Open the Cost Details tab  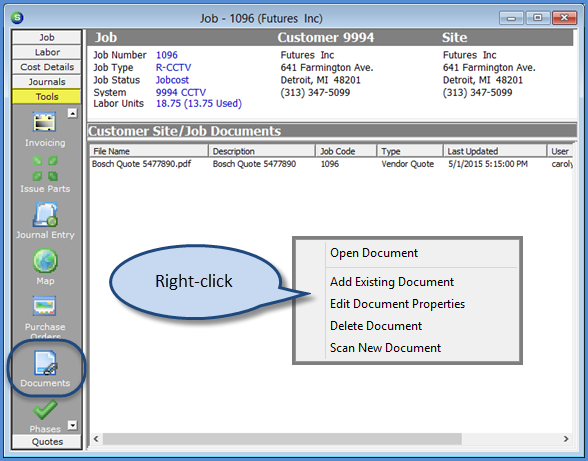point(47,67)
